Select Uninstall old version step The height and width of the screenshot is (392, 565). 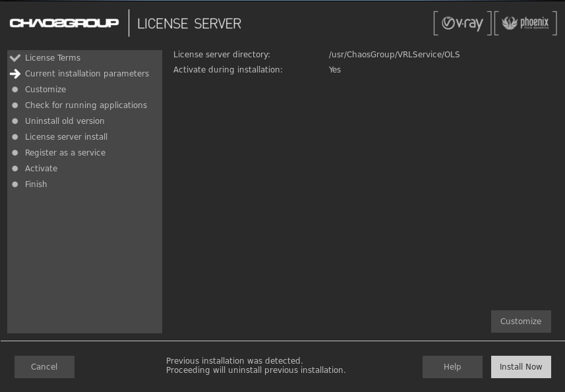(x=65, y=121)
